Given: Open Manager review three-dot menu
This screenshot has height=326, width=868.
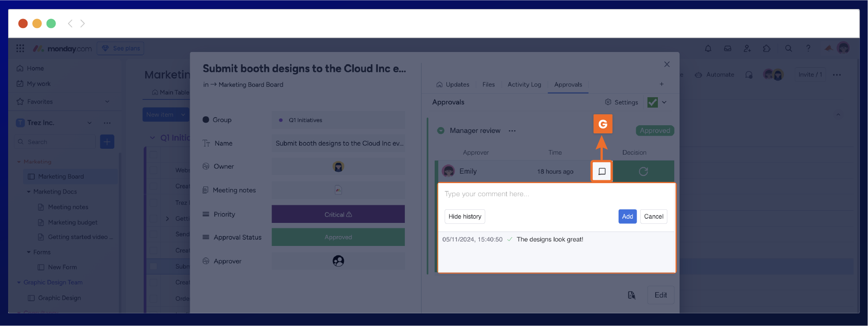Looking at the screenshot, I should pos(512,131).
